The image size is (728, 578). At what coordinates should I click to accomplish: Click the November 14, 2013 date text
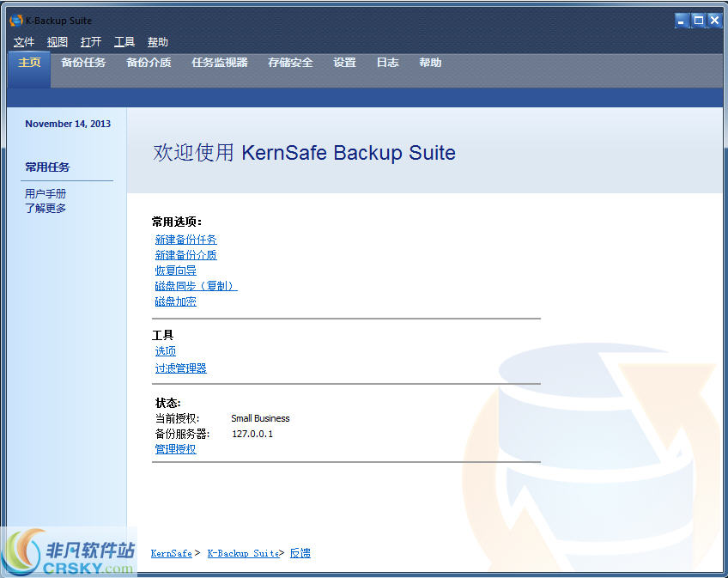pyautogui.click(x=68, y=124)
